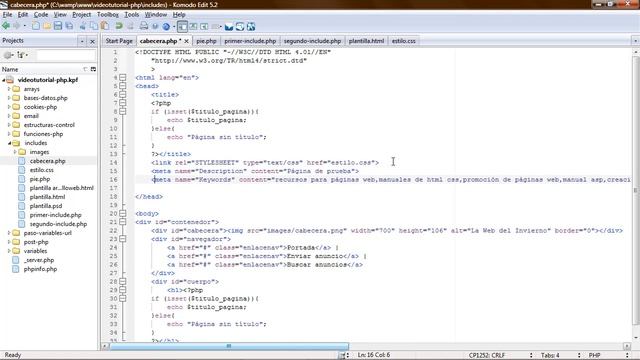Select _server.php in project tree
This screenshot has height=360, width=640.
(x=39, y=260)
